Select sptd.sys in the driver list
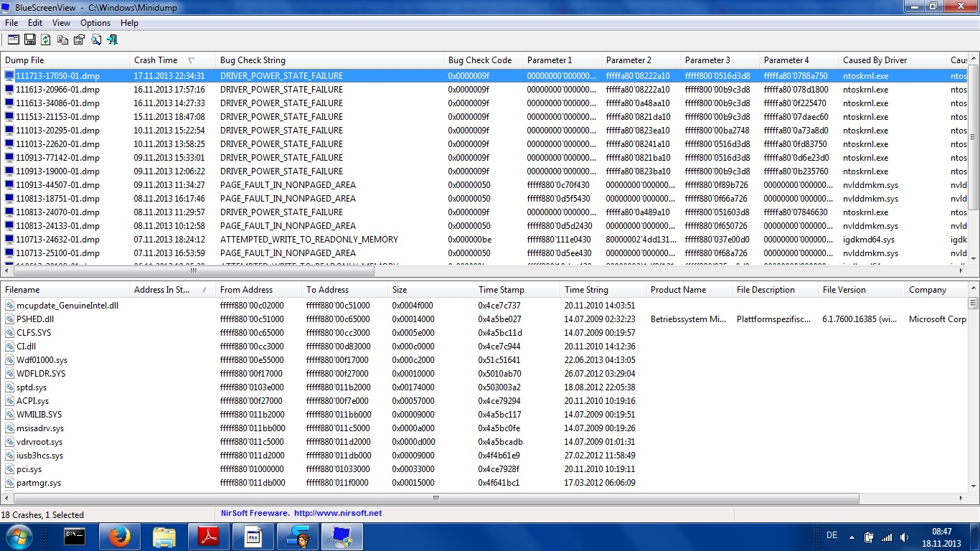Image resolution: width=980 pixels, height=551 pixels. click(x=31, y=387)
